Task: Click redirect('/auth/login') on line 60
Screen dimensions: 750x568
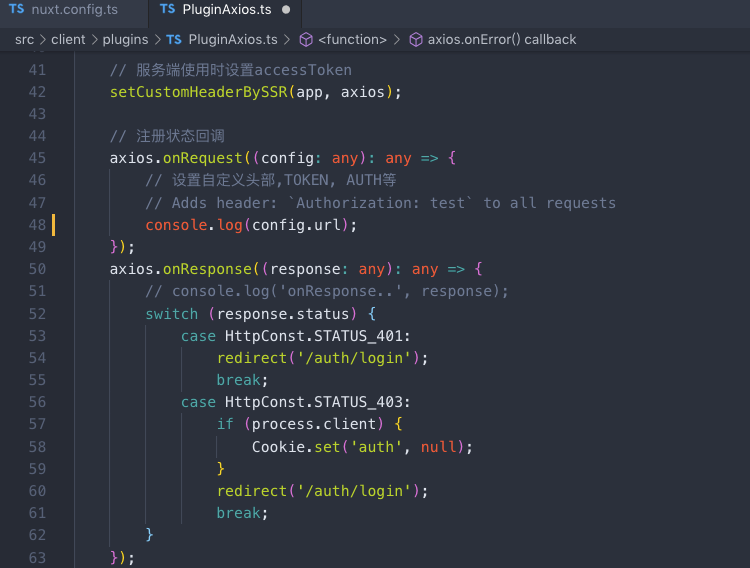Action: [x=322, y=491]
